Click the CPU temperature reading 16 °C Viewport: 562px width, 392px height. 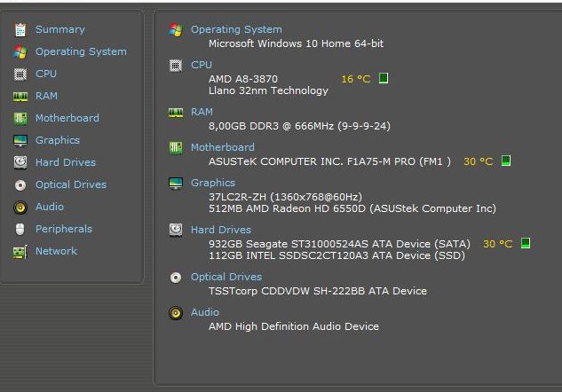click(x=355, y=79)
